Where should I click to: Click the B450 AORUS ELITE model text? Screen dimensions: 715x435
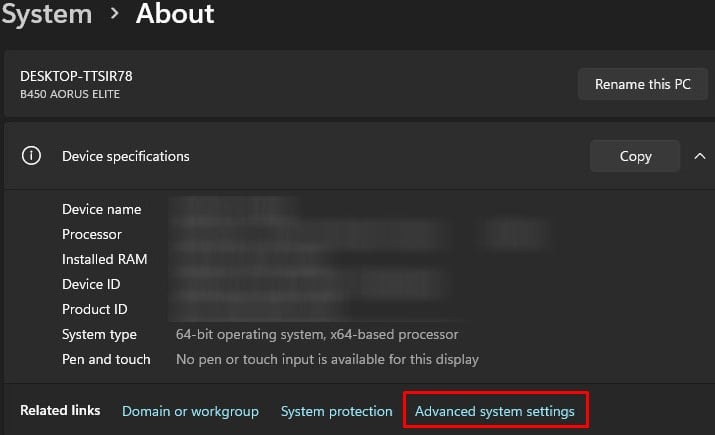(68, 94)
